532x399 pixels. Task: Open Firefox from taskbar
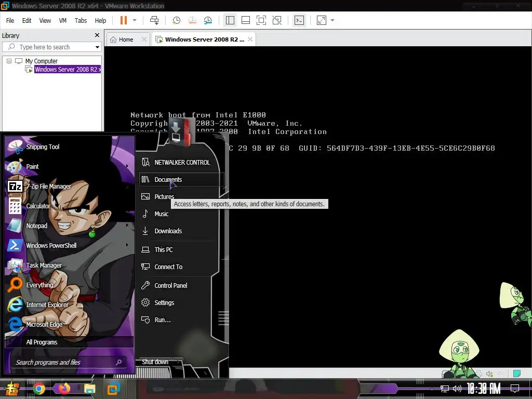tap(64, 389)
